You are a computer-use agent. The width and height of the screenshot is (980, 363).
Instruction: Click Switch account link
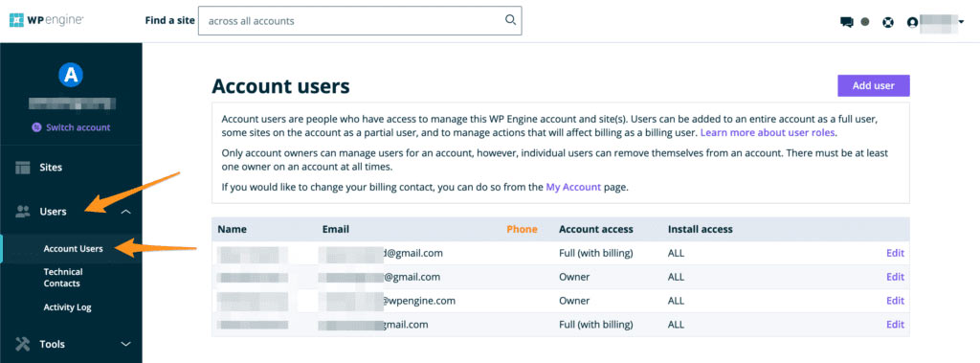click(71, 127)
